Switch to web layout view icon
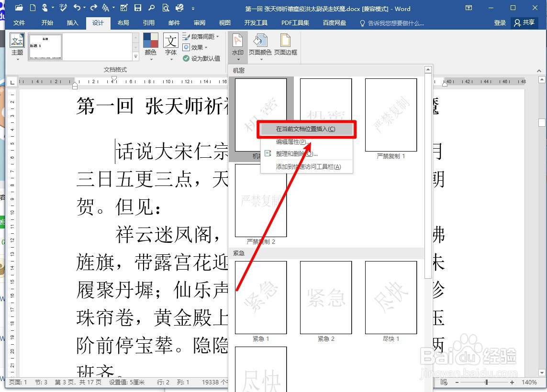This screenshot has height=392, width=547. 444,382
